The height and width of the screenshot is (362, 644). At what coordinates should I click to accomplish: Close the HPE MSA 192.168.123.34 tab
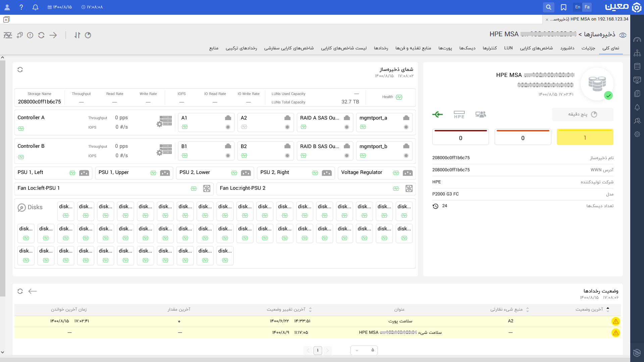547,19
